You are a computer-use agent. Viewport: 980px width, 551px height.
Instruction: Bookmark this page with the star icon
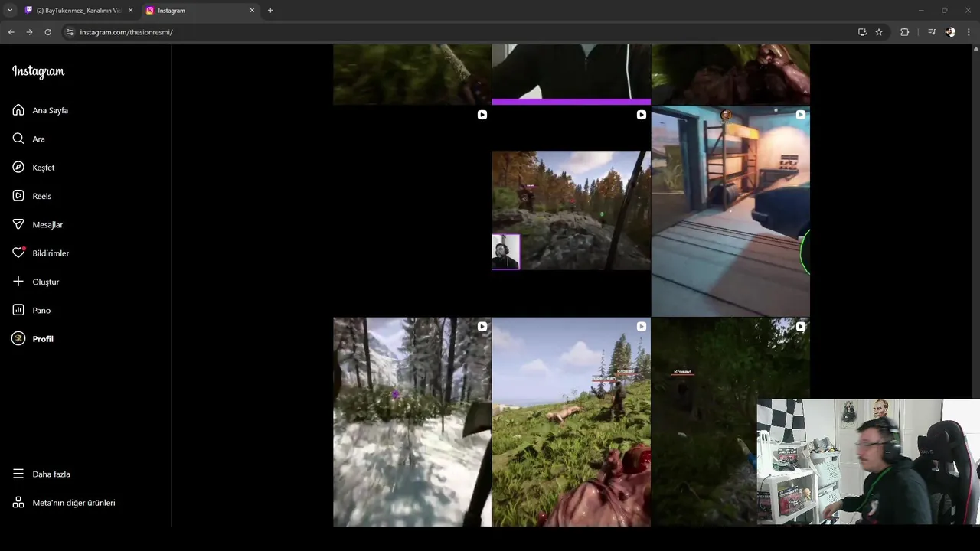(x=879, y=32)
